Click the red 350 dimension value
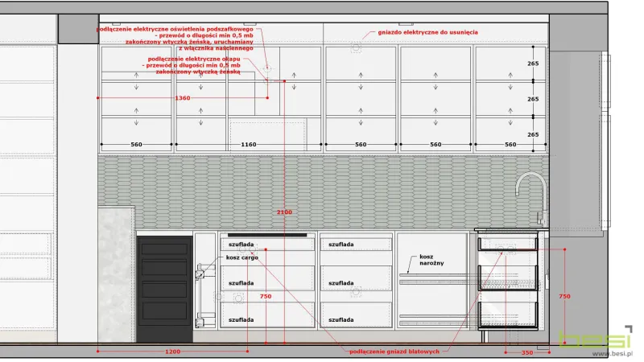 527,352
